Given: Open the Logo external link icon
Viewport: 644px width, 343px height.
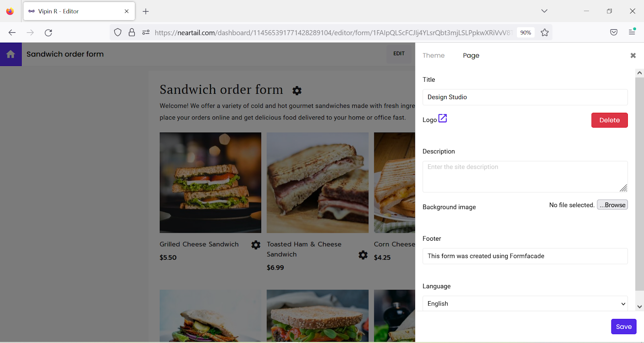Looking at the screenshot, I should [x=443, y=118].
